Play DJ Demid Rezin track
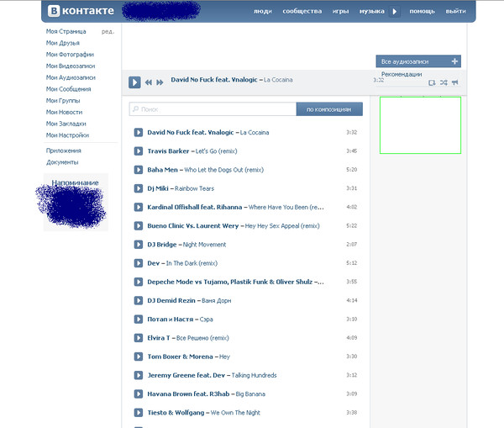This screenshot has width=504, height=428. click(x=139, y=300)
